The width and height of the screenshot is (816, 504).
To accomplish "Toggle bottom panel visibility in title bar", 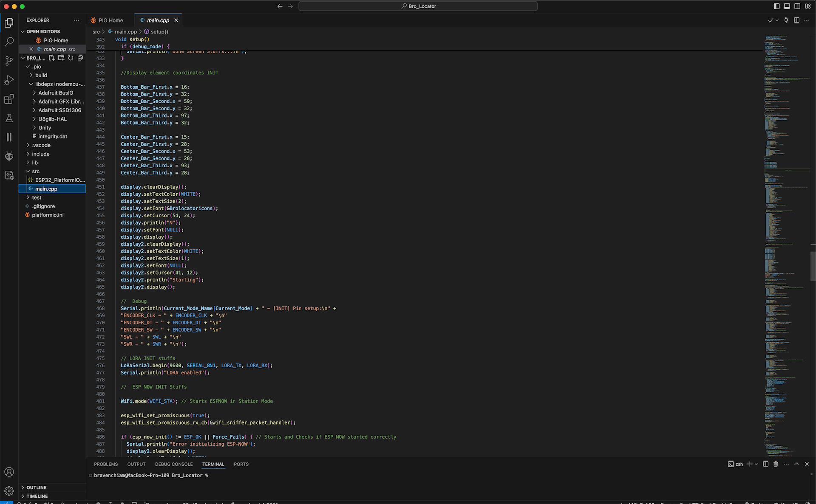I will coord(787,6).
